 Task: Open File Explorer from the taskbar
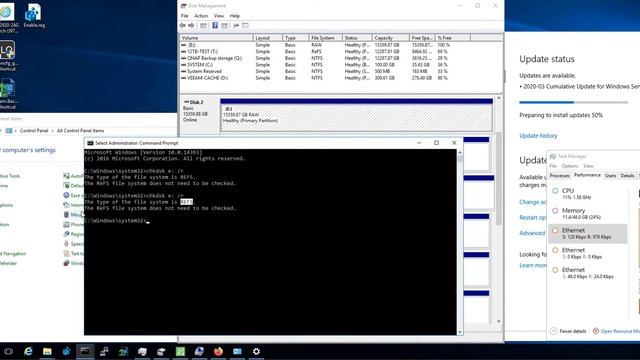(47, 351)
